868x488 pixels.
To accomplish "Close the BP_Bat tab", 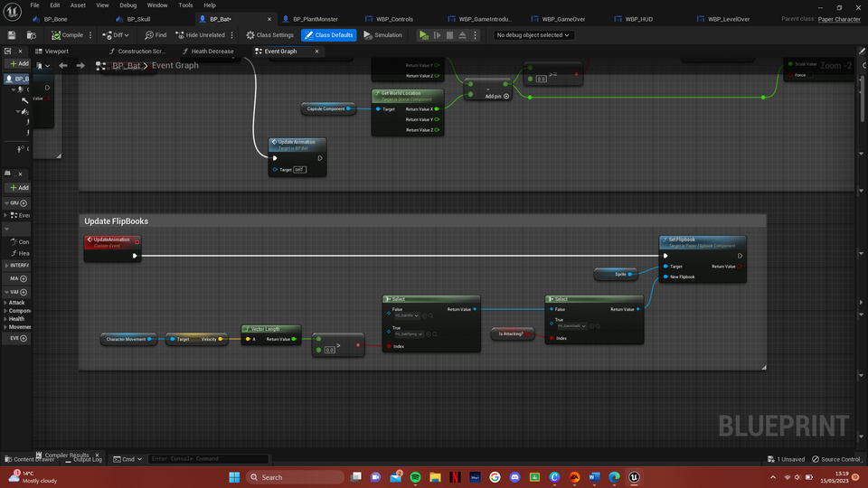I will [269, 19].
